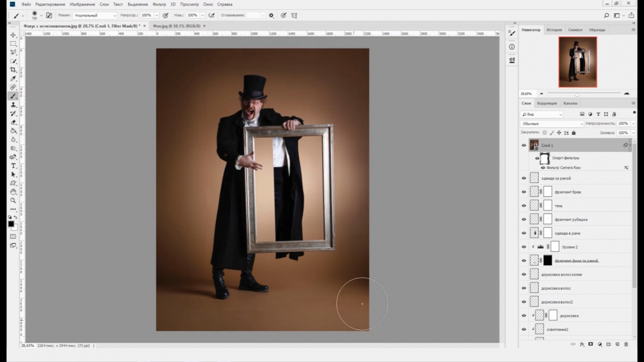Click the Navigator preview thumbnail
The height and width of the screenshot is (362, 644).
(x=577, y=62)
